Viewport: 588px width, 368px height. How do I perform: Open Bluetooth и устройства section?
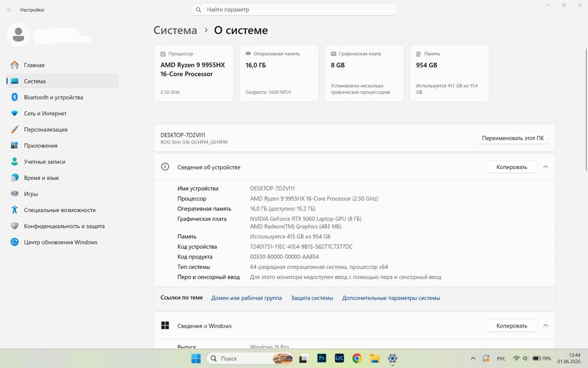63,97
